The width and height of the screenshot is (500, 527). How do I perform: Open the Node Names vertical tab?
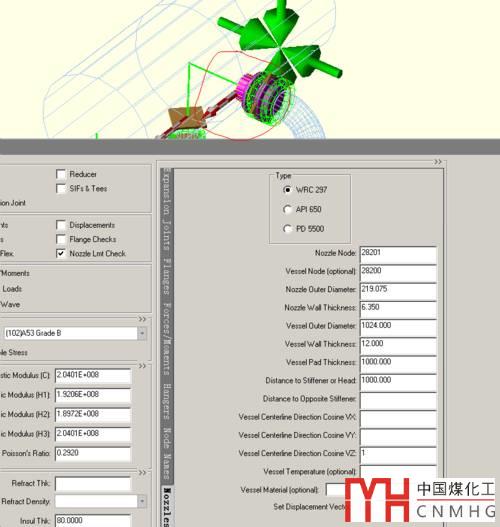tap(167, 453)
